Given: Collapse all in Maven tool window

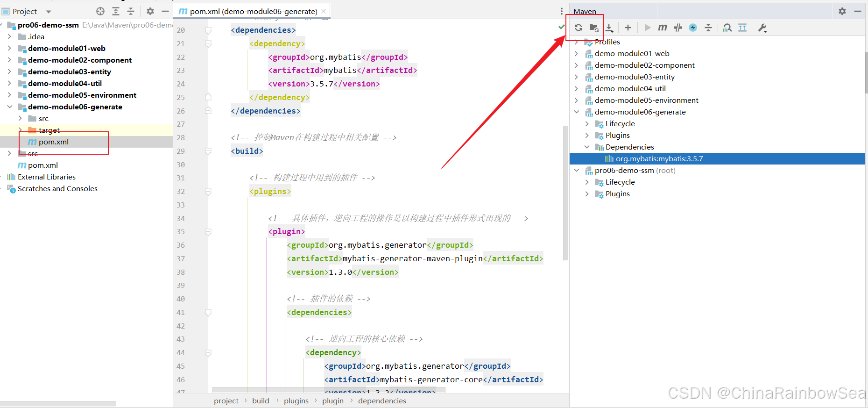Looking at the screenshot, I should click(708, 28).
